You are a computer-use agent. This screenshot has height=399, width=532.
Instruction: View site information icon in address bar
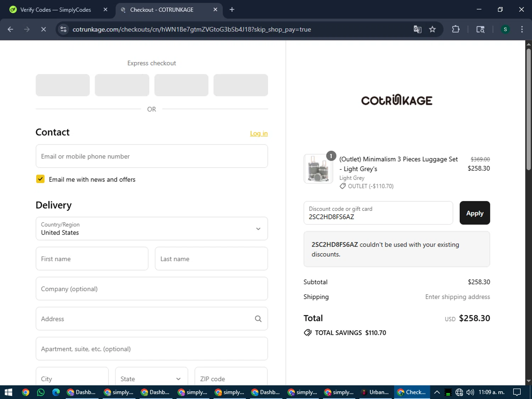click(x=63, y=29)
